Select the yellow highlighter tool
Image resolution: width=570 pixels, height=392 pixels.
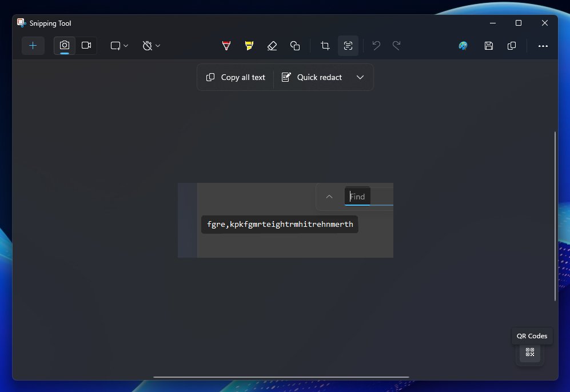point(249,46)
